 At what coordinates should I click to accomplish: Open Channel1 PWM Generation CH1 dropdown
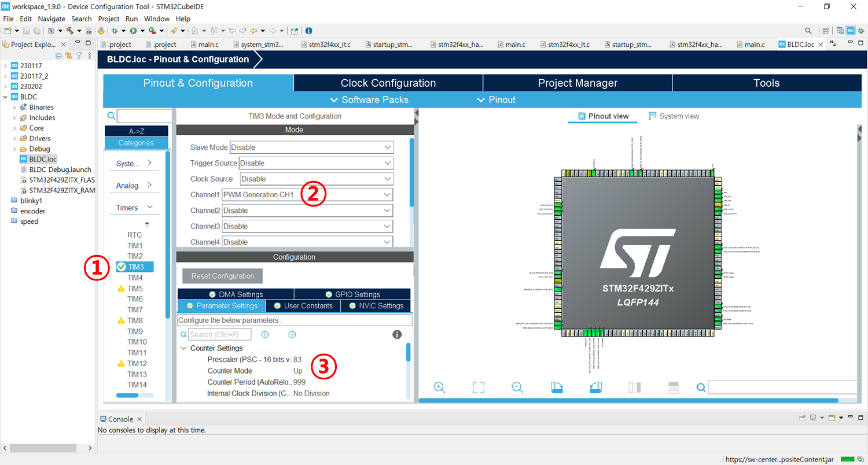coord(307,195)
